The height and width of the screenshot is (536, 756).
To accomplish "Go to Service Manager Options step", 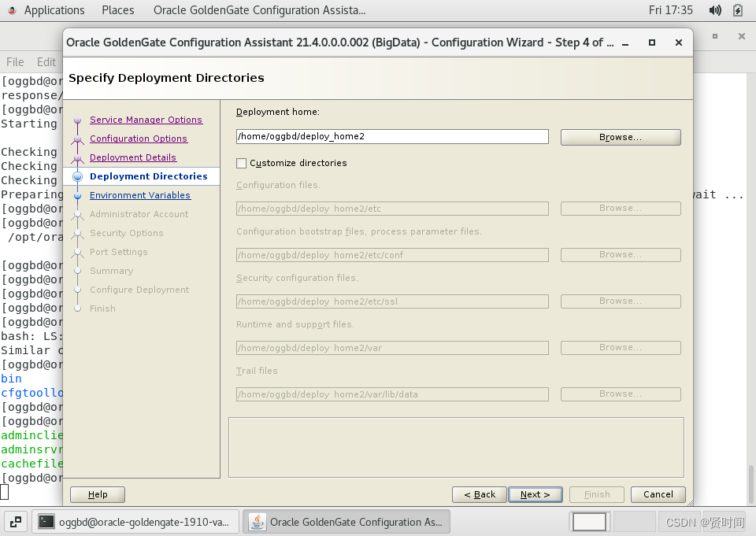I will pos(146,120).
